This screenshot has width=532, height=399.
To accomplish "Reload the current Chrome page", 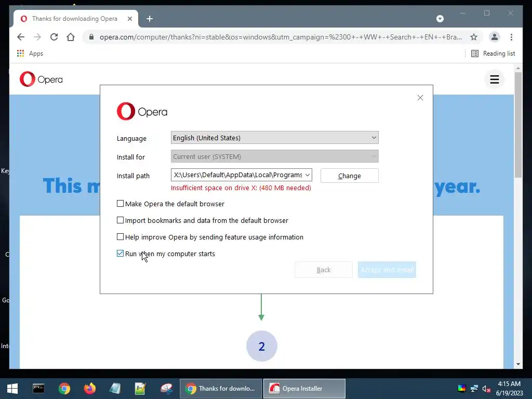I will tap(54, 37).
